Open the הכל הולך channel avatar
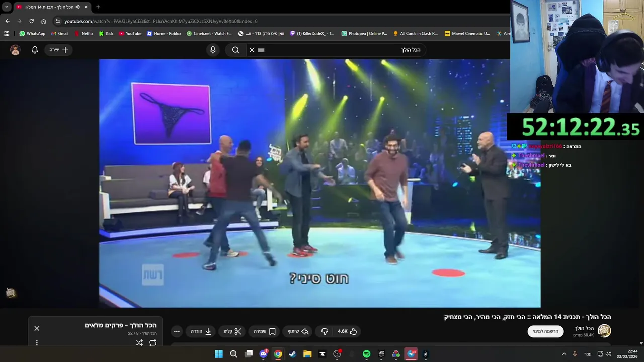Screen dimensions: 644x362 pyautogui.click(x=604, y=331)
